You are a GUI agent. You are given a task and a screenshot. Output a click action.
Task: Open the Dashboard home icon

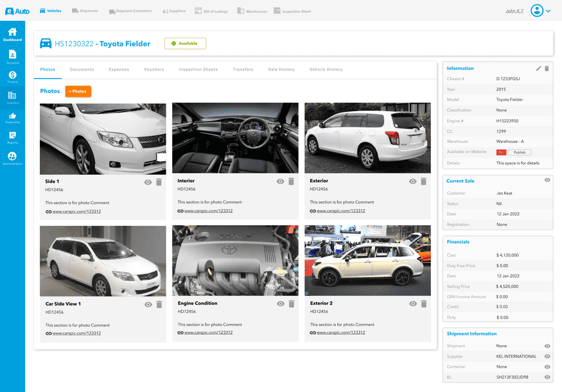(12, 35)
